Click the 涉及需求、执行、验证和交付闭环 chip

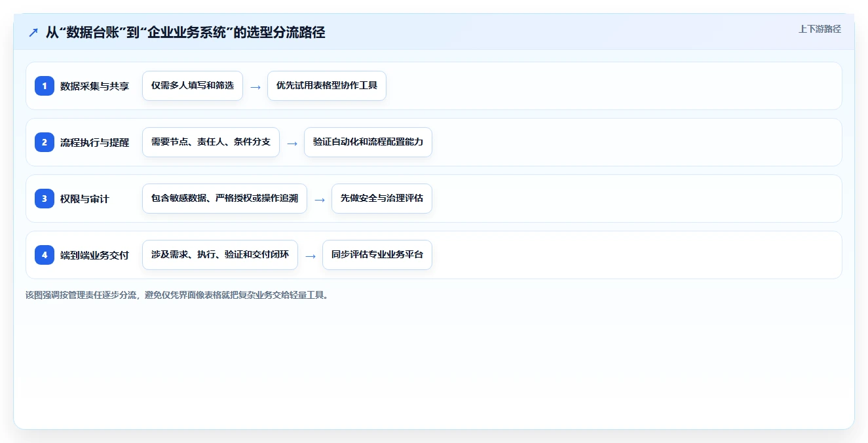pyautogui.click(x=220, y=255)
